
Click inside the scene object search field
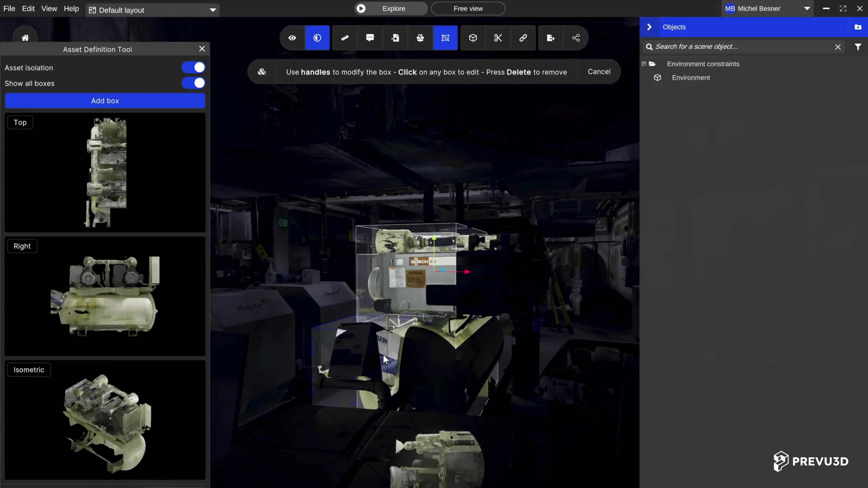point(724,47)
